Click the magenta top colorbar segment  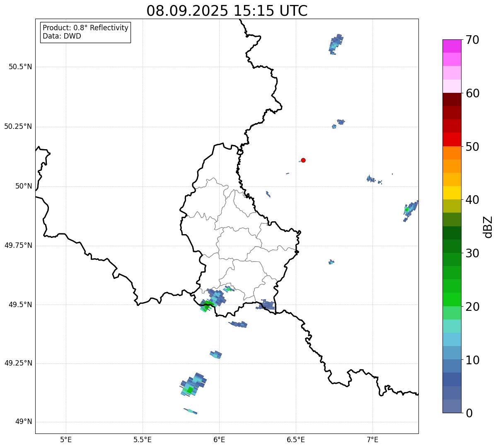452,46
